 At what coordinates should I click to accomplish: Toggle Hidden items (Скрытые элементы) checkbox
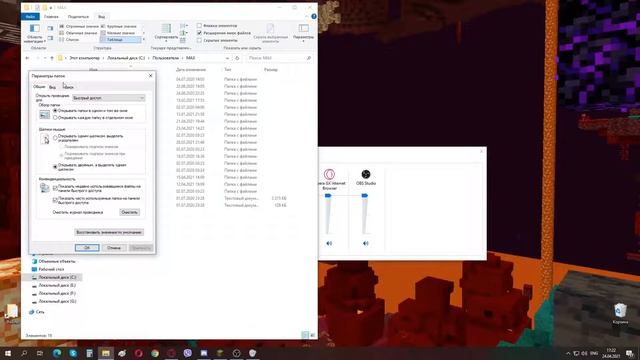pos(199,40)
